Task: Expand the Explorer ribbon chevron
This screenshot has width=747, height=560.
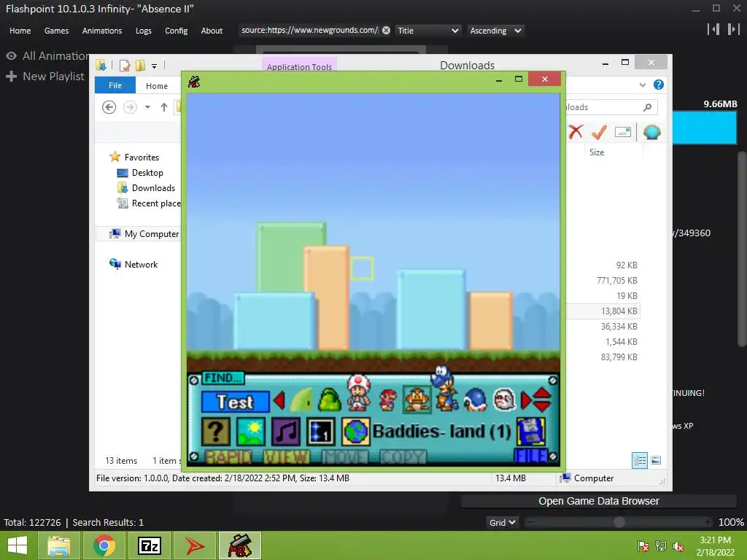Action: pos(643,85)
